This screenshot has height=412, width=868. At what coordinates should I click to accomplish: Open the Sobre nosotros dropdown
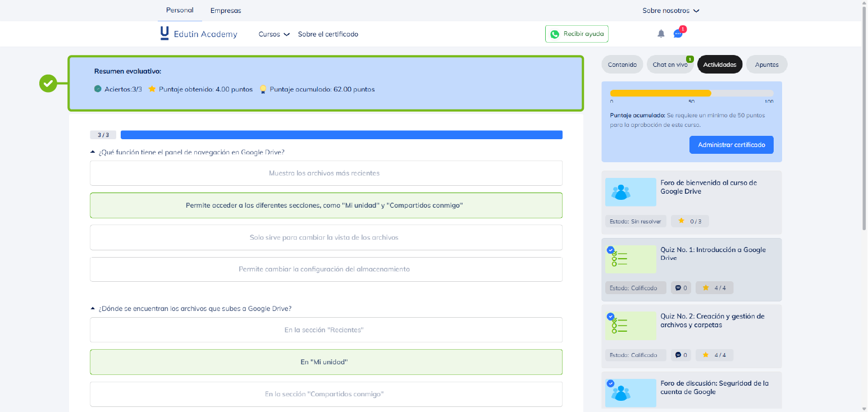[x=670, y=11]
